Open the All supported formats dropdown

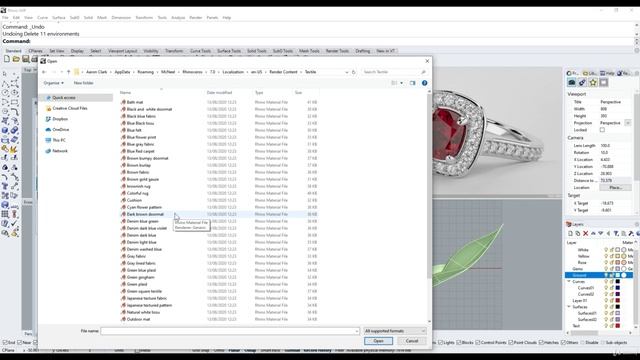coord(395,331)
